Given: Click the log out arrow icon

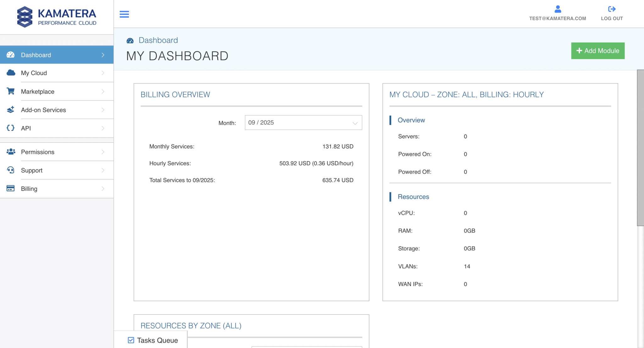Looking at the screenshot, I should [612, 9].
